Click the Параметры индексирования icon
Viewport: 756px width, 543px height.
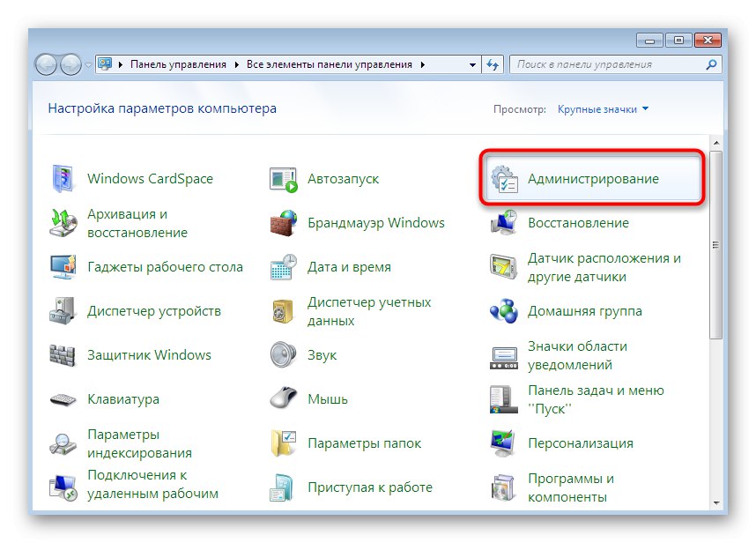[63, 444]
